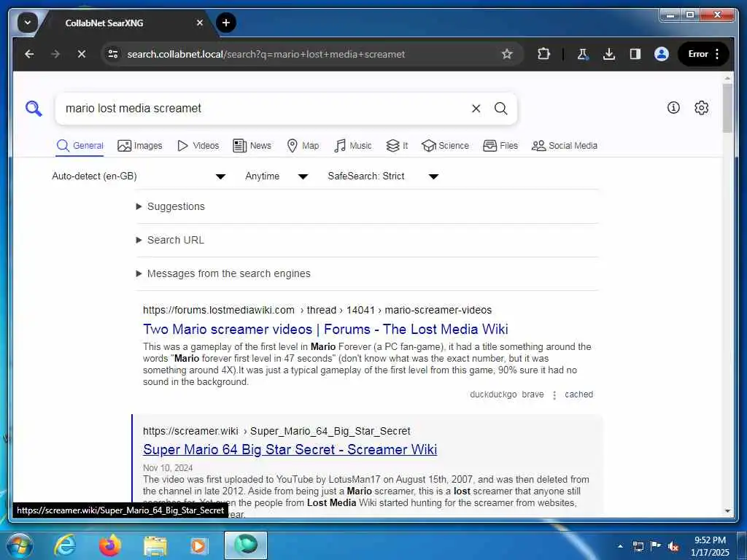Image resolution: width=747 pixels, height=560 pixels.
Task: Open SafeSearch: Strict dropdown
Action: [x=382, y=176]
